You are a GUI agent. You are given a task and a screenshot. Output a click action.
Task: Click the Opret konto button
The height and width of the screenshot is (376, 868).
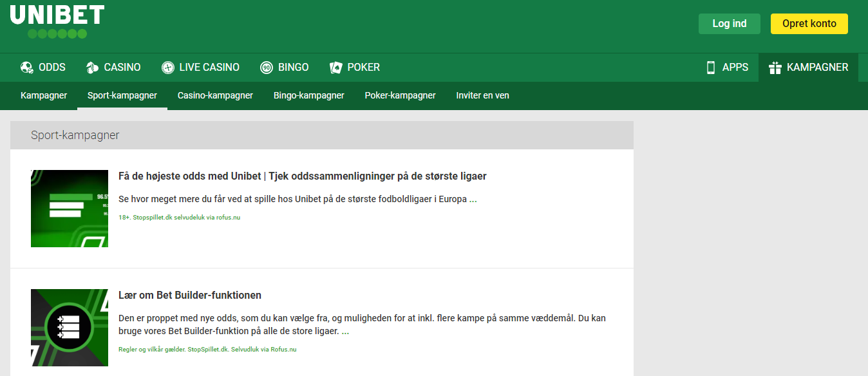pos(809,24)
